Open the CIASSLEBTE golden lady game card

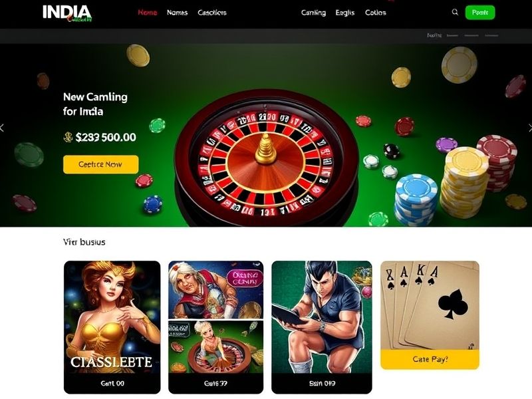tap(112, 327)
